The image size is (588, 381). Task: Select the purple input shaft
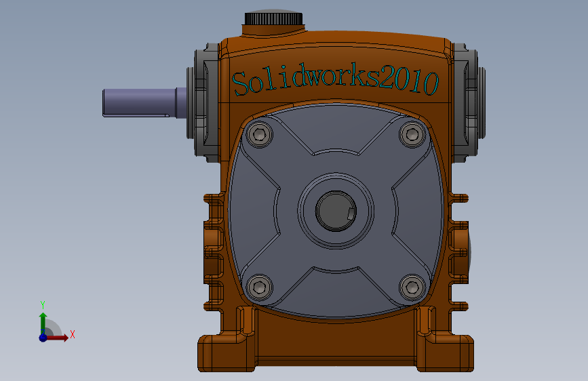144,103
